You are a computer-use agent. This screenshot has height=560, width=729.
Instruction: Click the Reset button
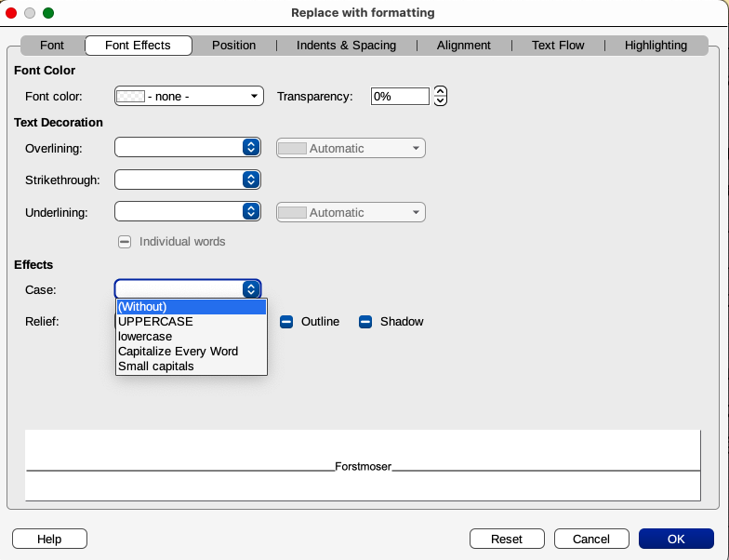[507, 539]
